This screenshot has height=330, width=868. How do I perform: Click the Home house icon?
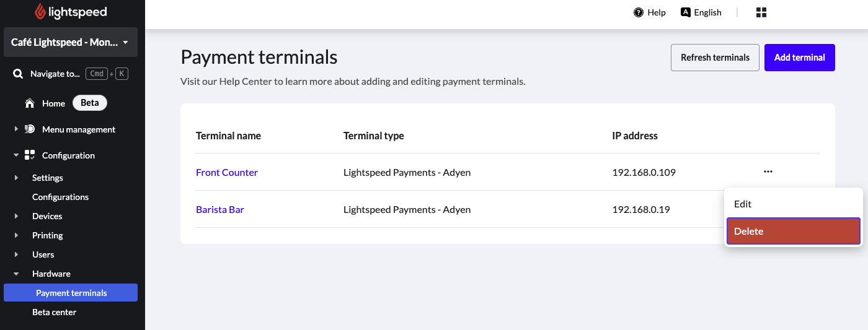point(29,103)
